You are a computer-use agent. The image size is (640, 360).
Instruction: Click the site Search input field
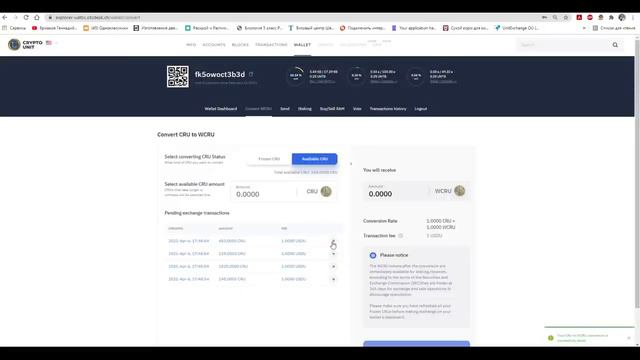[x=563, y=45]
